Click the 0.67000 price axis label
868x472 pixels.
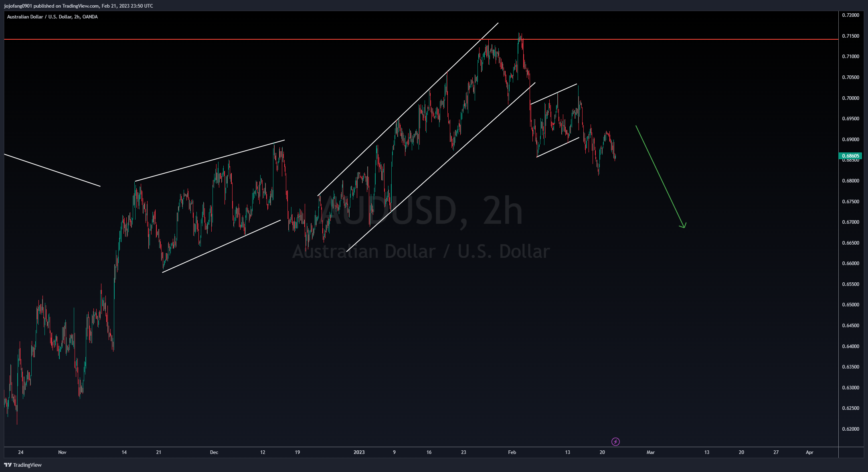tap(850, 222)
